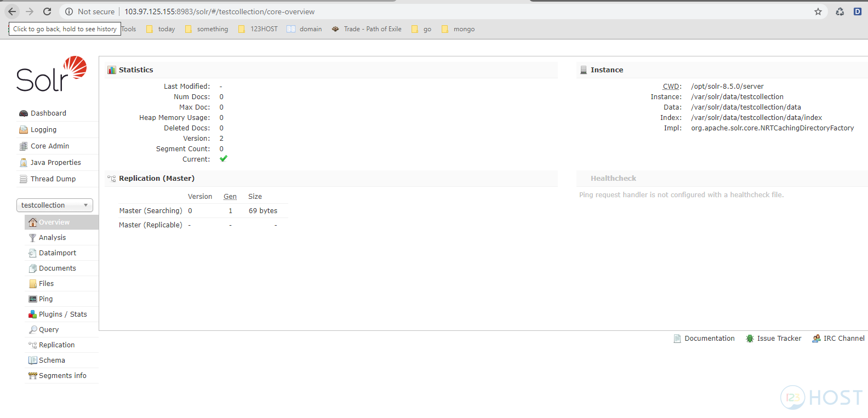868x418 pixels.
Task: Click the Documents pages icon
Action: (x=33, y=268)
